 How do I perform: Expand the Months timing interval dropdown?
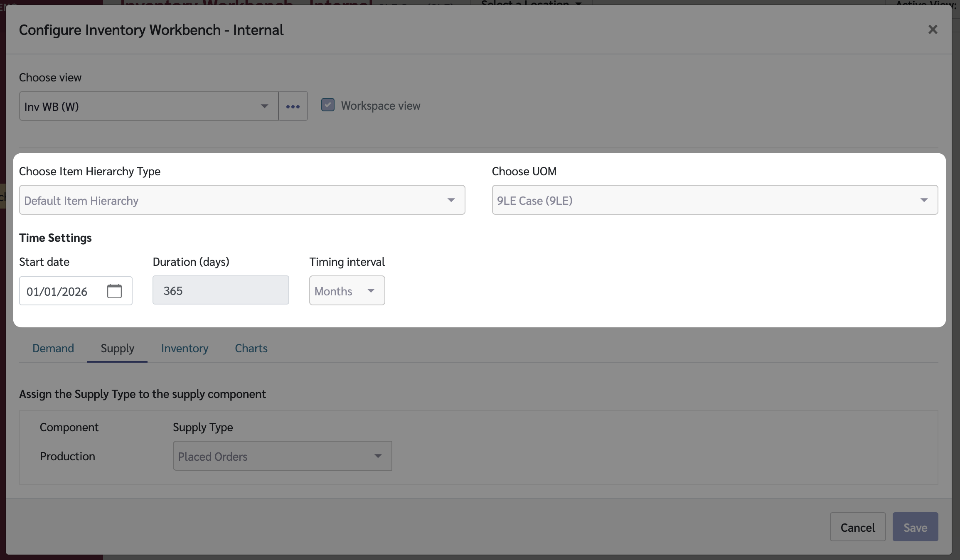click(347, 291)
